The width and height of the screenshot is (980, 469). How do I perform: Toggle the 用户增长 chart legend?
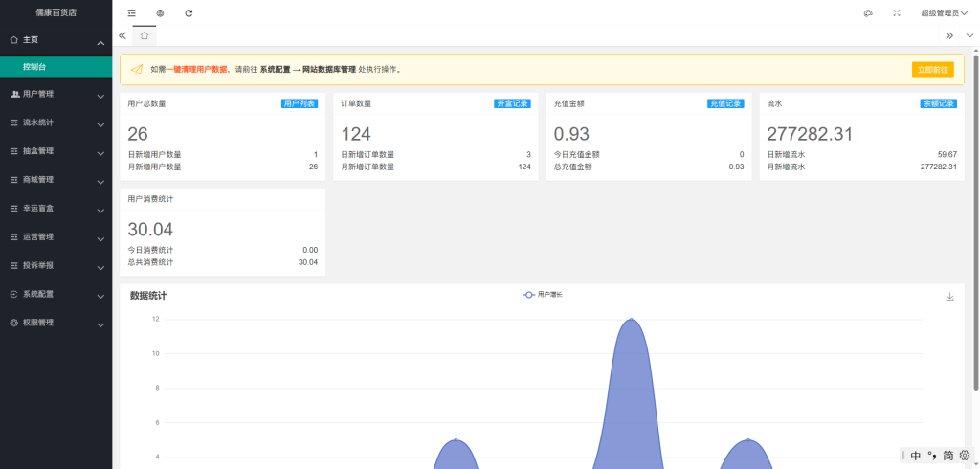543,295
